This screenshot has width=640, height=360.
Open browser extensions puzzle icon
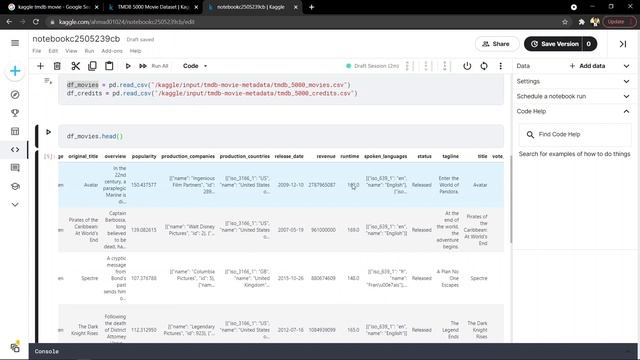tap(581, 22)
